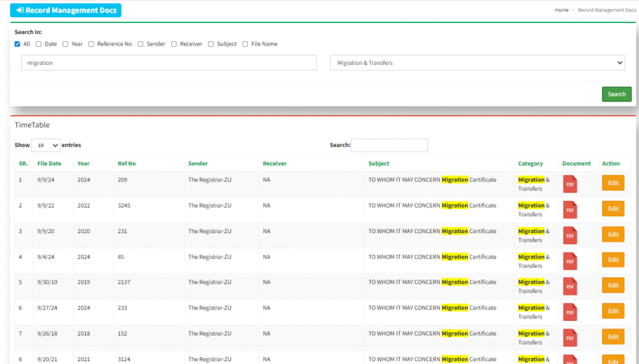Tick the File Name checkbox
Image resolution: width=639 pixels, height=364 pixels.
tap(245, 44)
